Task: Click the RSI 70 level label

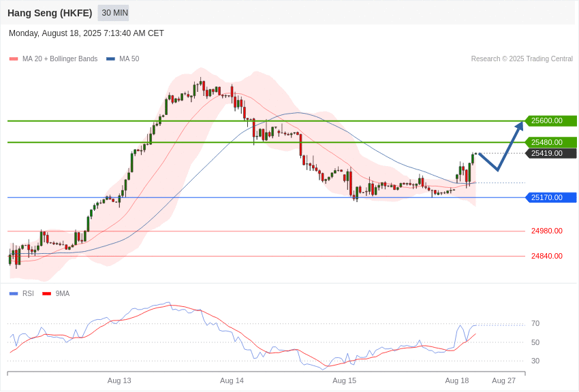Action: point(535,324)
